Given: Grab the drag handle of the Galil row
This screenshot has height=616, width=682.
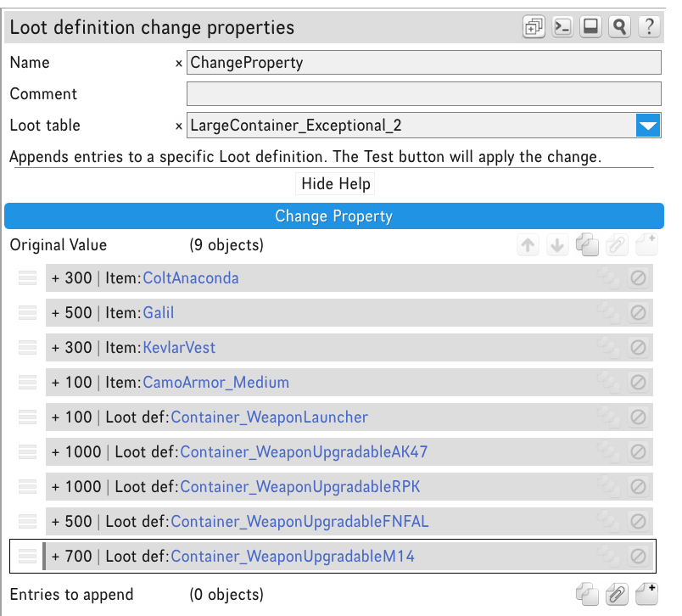Looking at the screenshot, I should (x=27, y=313).
